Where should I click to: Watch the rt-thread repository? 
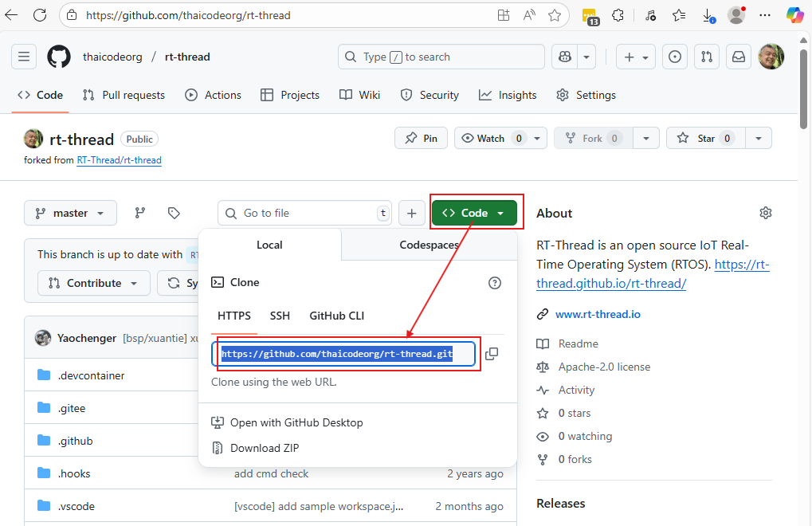[493, 137]
